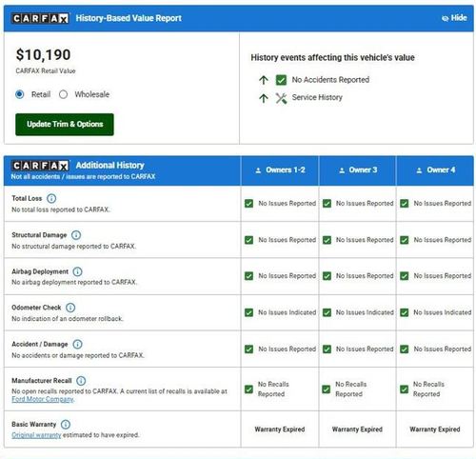This screenshot has height=459, width=476.
Task: Click Total Loss check mark under Owners 1-2
Action: [249, 204]
